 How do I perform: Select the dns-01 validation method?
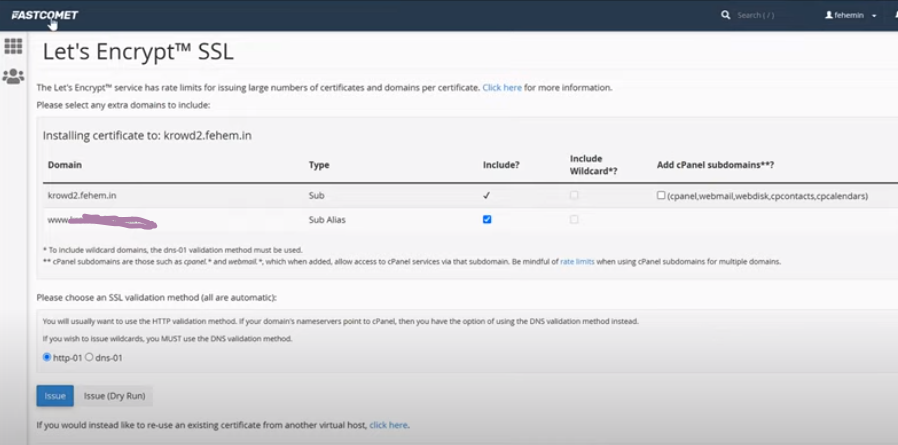pos(89,357)
